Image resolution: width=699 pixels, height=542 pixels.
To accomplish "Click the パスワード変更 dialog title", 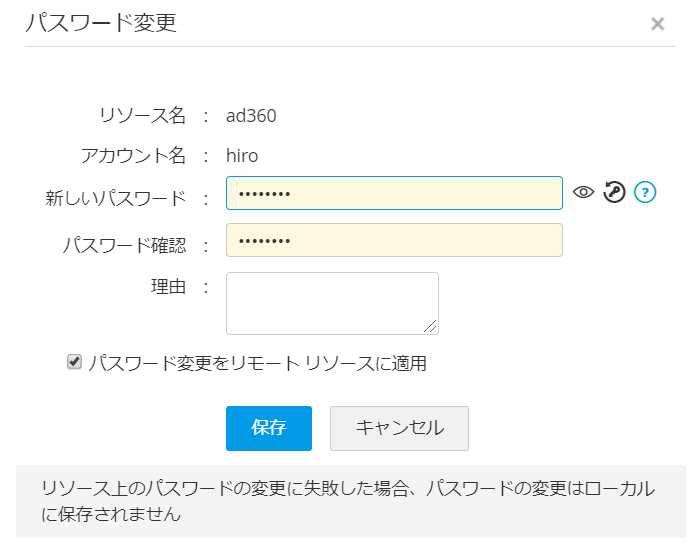I will pyautogui.click(x=100, y=23).
